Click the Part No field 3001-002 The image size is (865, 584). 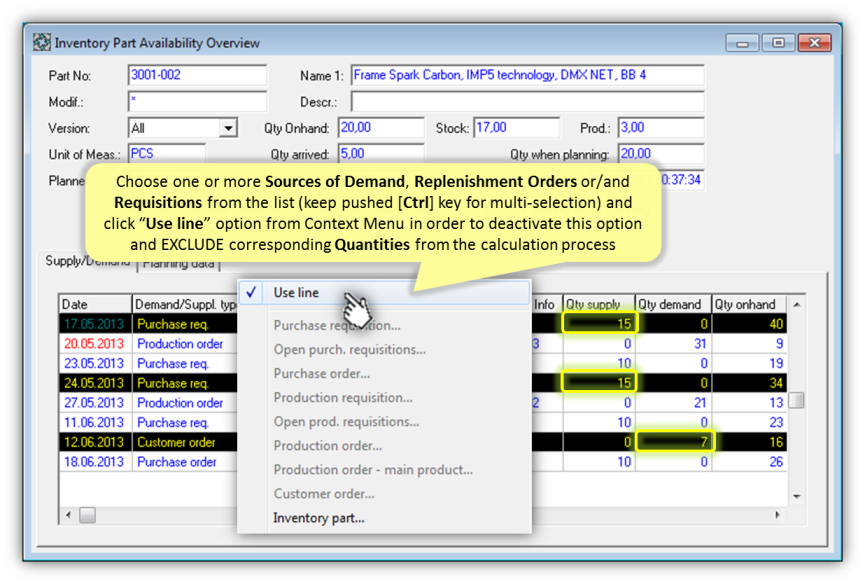(197, 75)
